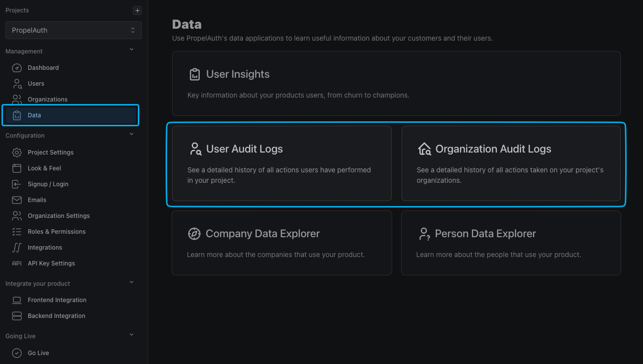This screenshot has height=364, width=643.
Task: Open Organization Audit Logs title
Action: click(493, 149)
